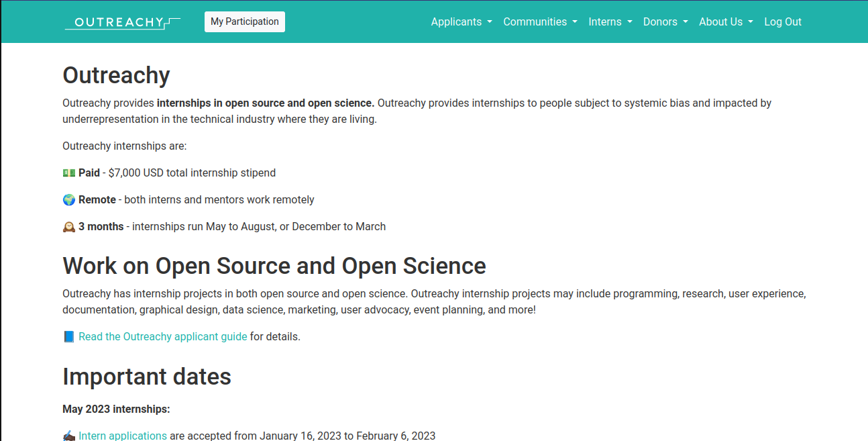Click the bold open science internships text
This screenshot has width=868, height=441.
tap(265, 103)
